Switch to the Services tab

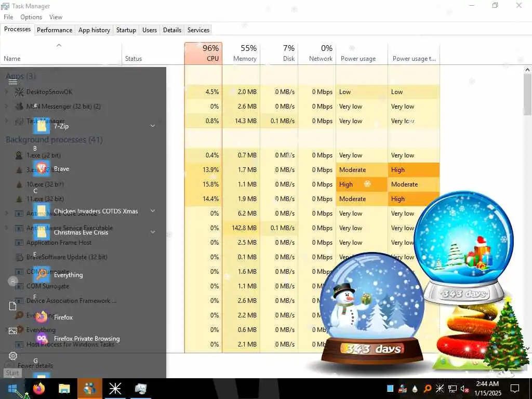pos(198,30)
